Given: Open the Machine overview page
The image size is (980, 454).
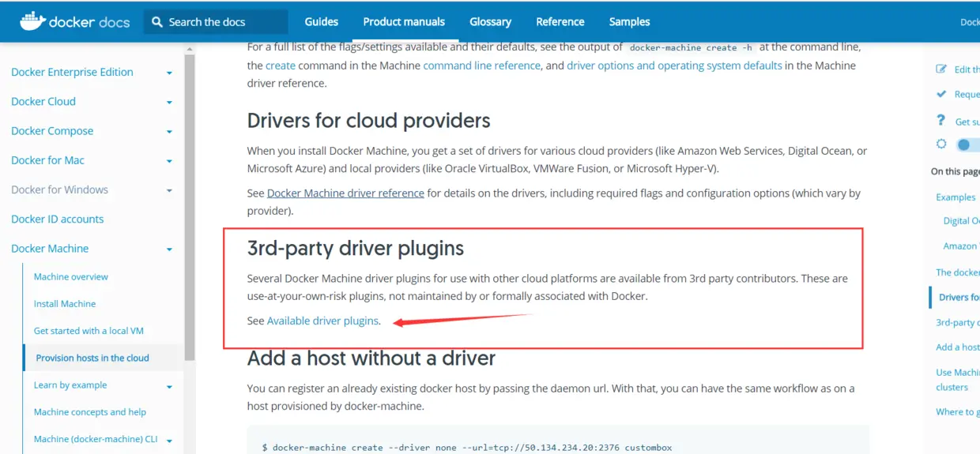Looking at the screenshot, I should pyautogui.click(x=71, y=277).
